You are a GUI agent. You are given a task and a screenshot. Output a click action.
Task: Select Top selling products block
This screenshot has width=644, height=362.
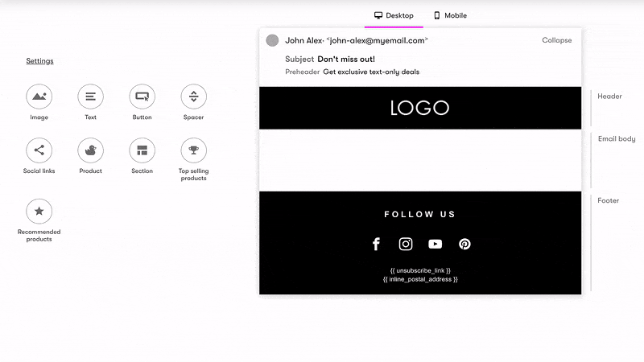(x=193, y=150)
